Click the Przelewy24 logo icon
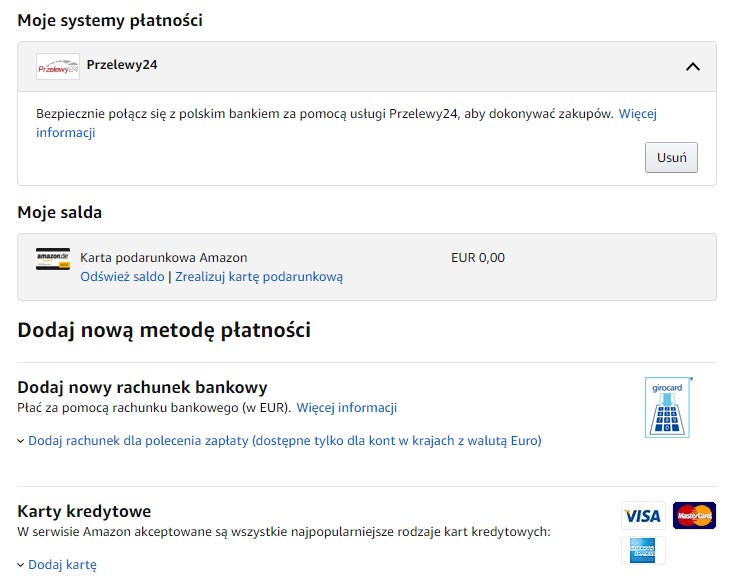Screen dimensions: 733x588 click(x=57, y=67)
